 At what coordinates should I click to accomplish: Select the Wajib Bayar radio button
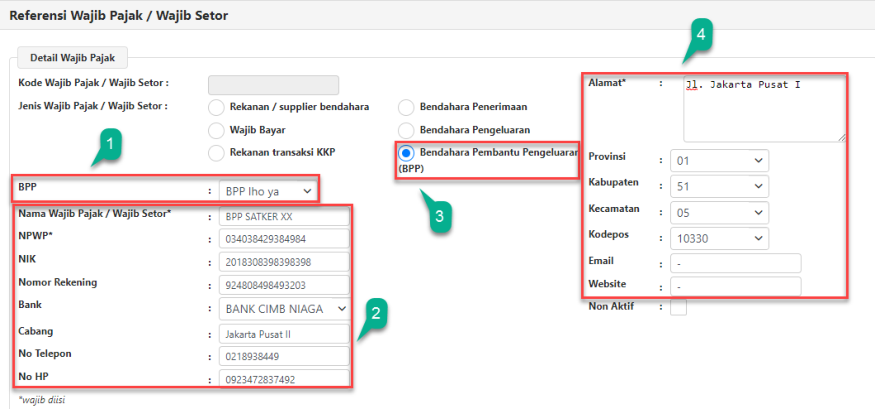(215, 130)
